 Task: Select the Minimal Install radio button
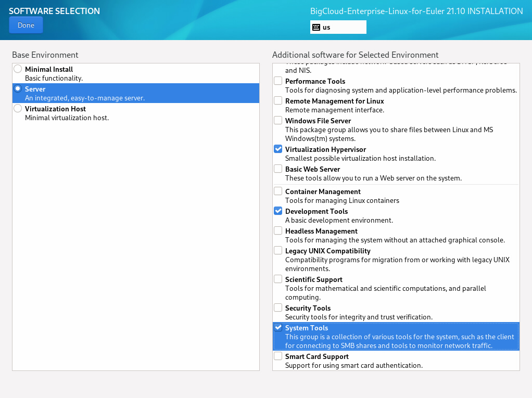click(x=18, y=69)
